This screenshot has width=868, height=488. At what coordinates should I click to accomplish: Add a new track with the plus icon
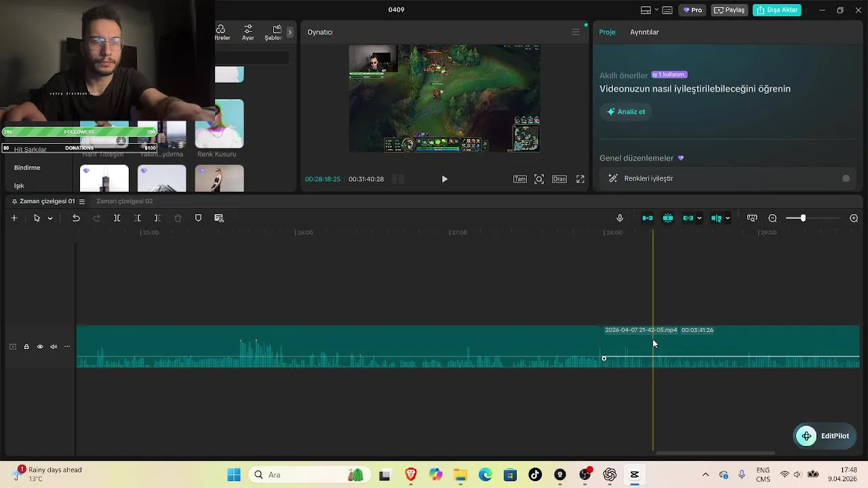click(x=14, y=218)
